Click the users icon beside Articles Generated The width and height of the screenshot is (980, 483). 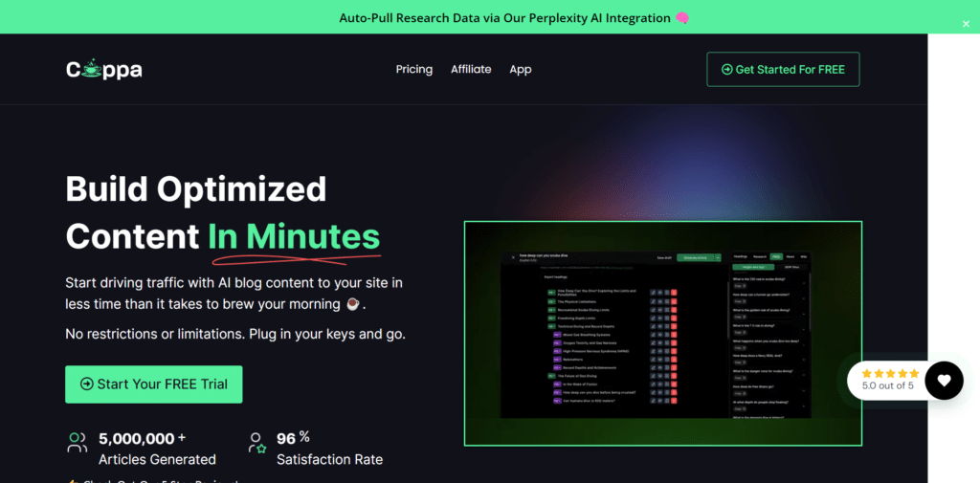pos(77,442)
